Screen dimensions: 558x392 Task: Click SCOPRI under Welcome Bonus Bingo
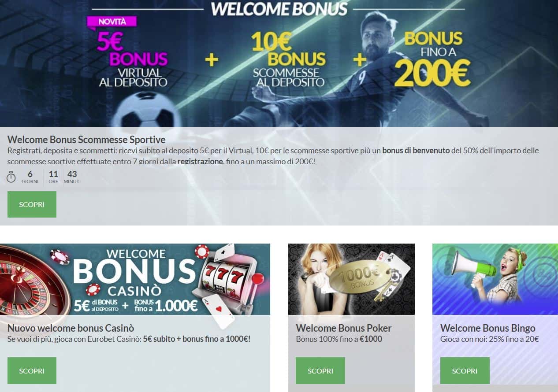465,370
